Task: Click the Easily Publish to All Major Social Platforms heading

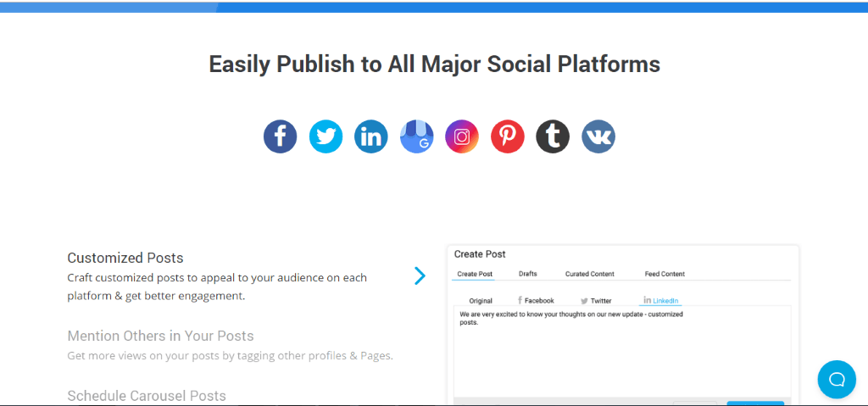Action: pos(435,64)
